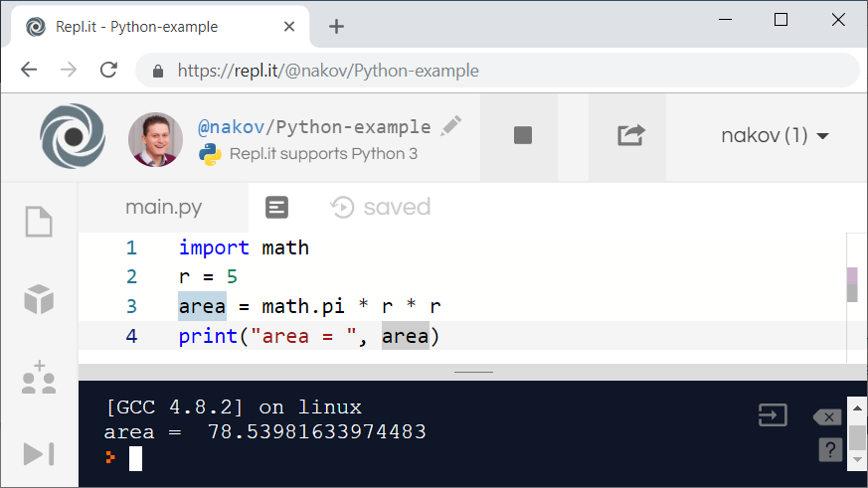Switch to the Repl.it - Python-example browser tab
Screen dimensions: 868x488
point(159,27)
